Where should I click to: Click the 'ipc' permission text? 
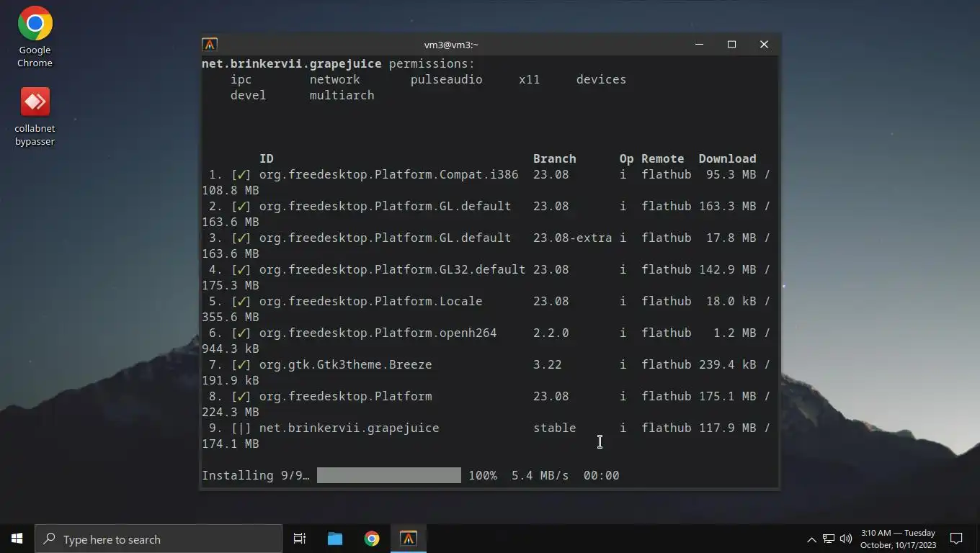point(241,79)
